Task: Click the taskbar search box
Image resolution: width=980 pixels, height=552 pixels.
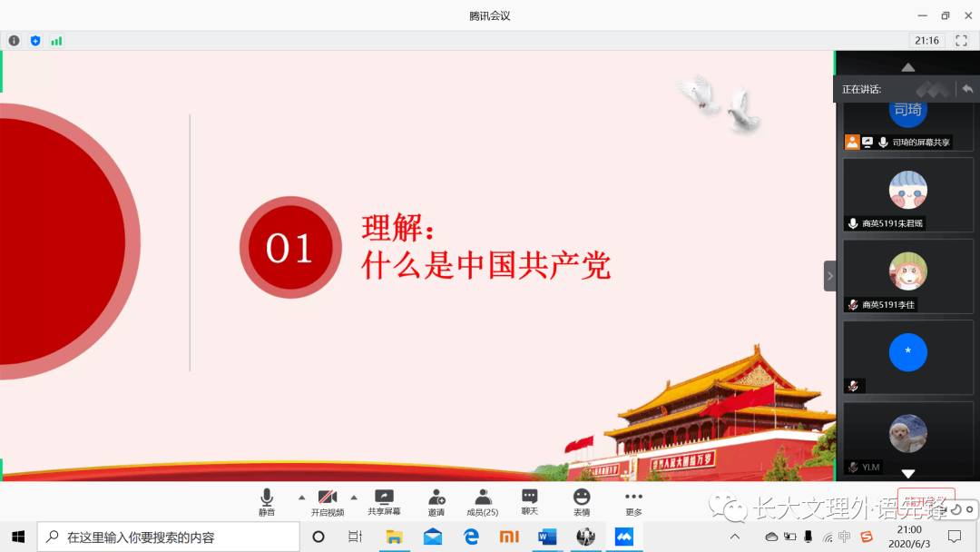Action: pos(169,537)
